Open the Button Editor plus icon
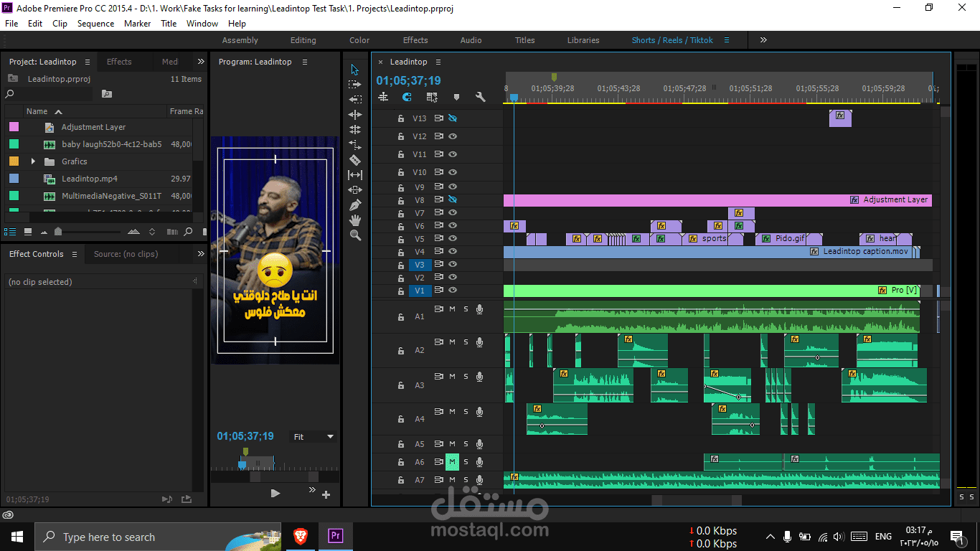 click(326, 494)
